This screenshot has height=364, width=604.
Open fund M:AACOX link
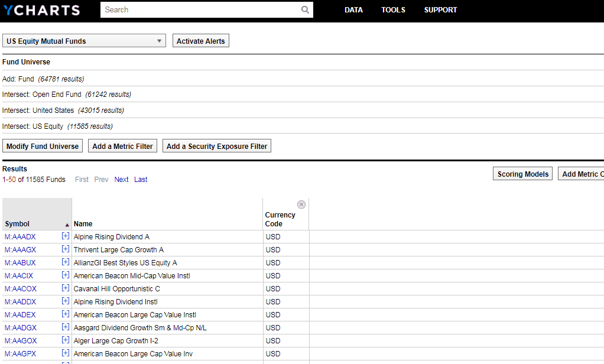coord(21,289)
